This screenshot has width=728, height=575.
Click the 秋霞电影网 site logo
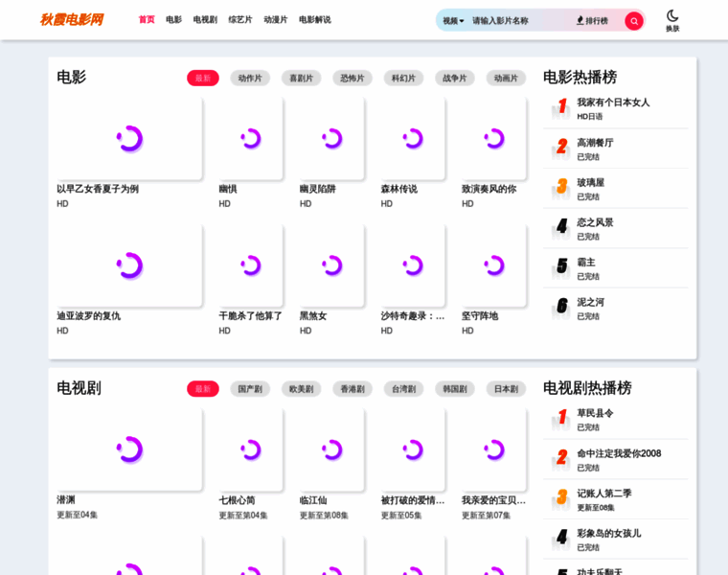pyautogui.click(x=72, y=19)
